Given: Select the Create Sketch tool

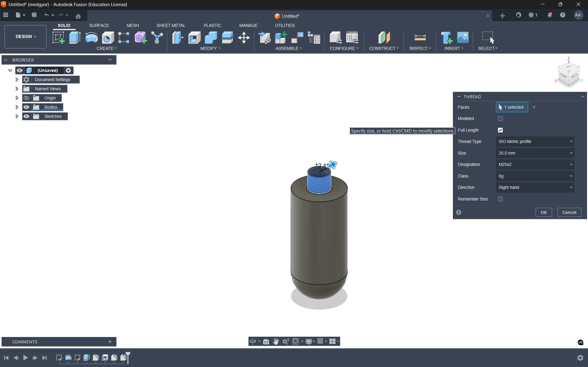Looking at the screenshot, I should pyautogui.click(x=58, y=38).
